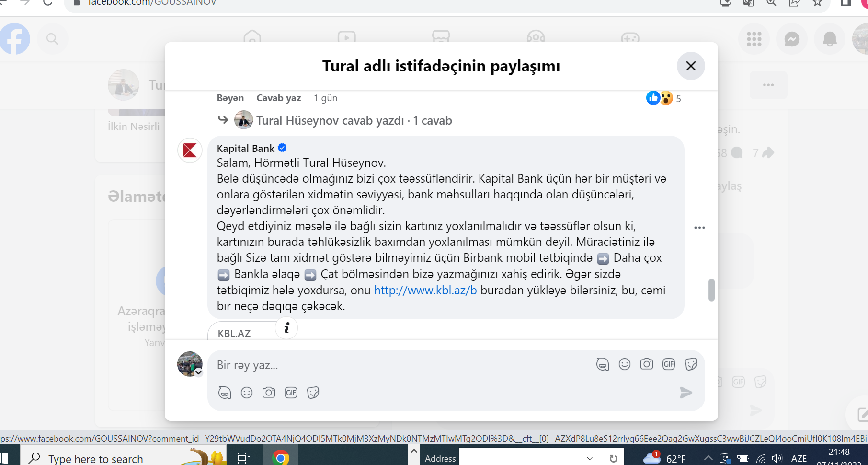The height and width of the screenshot is (465, 868).
Task: Change AZE keyboard input language
Action: 799,459
